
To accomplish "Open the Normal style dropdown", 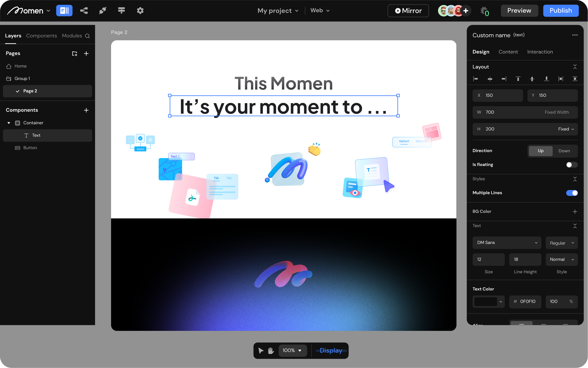I will [x=561, y=260].
